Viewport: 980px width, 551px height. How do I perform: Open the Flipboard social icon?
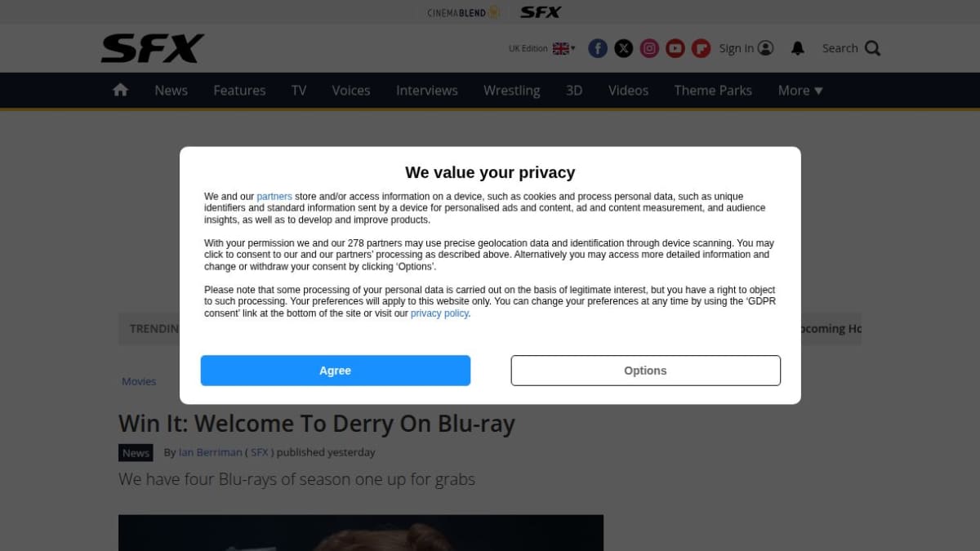(x=701, y=48)
